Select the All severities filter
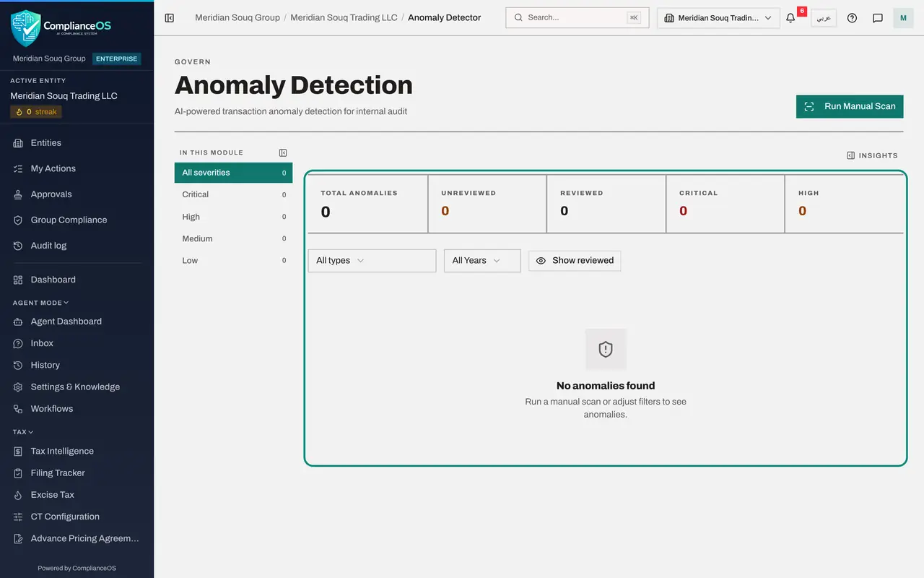 click(233, 173)
